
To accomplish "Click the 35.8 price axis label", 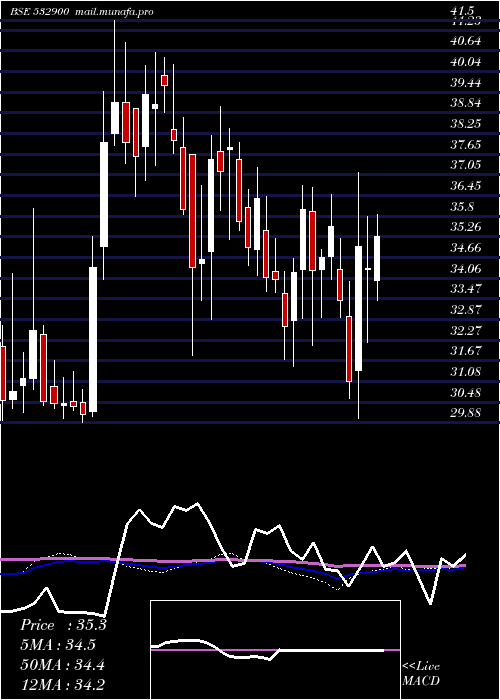I will click(462, 207).
